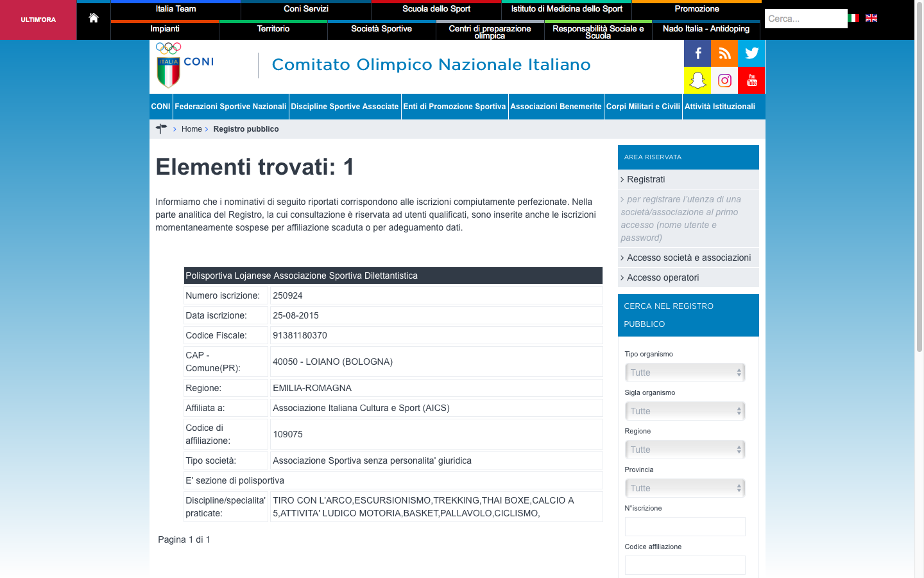924x578 pixels.
Task: Click Pagina 1 di 1 text
Action: tap(184, 539)
